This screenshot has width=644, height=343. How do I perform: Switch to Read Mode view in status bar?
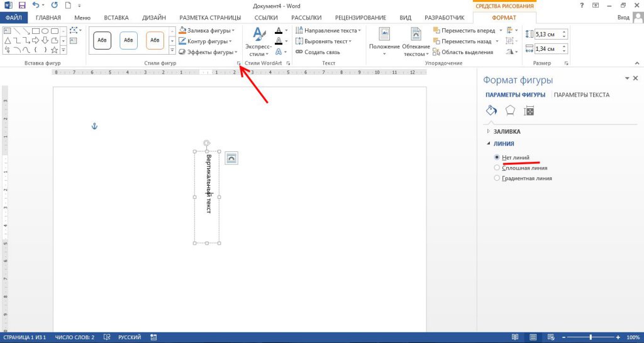(514, 337)
